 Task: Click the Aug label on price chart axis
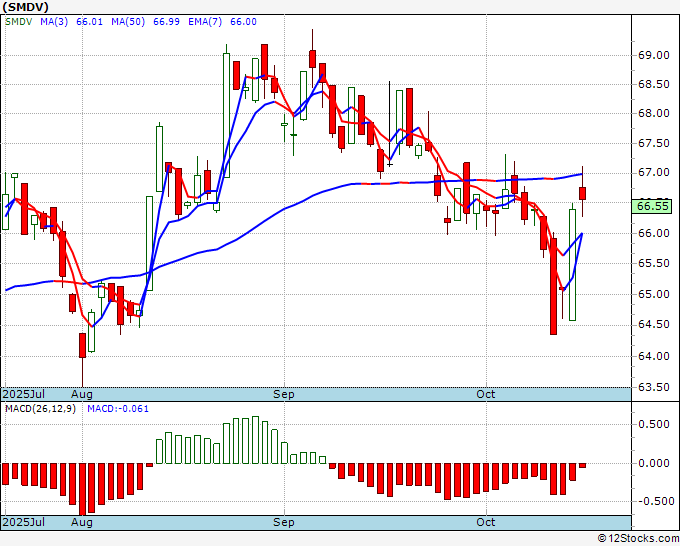click(x=82, y=394)
